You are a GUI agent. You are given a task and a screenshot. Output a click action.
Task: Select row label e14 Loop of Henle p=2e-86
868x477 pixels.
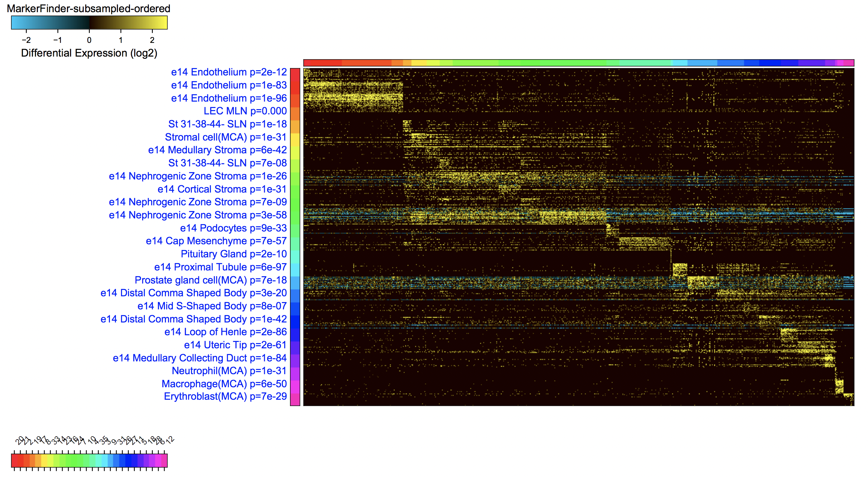[x=226, y=332]
